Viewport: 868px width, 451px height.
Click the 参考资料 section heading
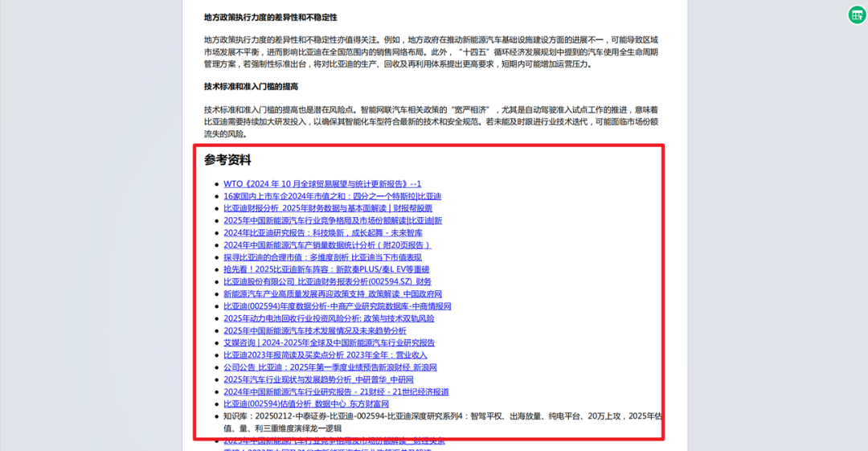[227, 160]
